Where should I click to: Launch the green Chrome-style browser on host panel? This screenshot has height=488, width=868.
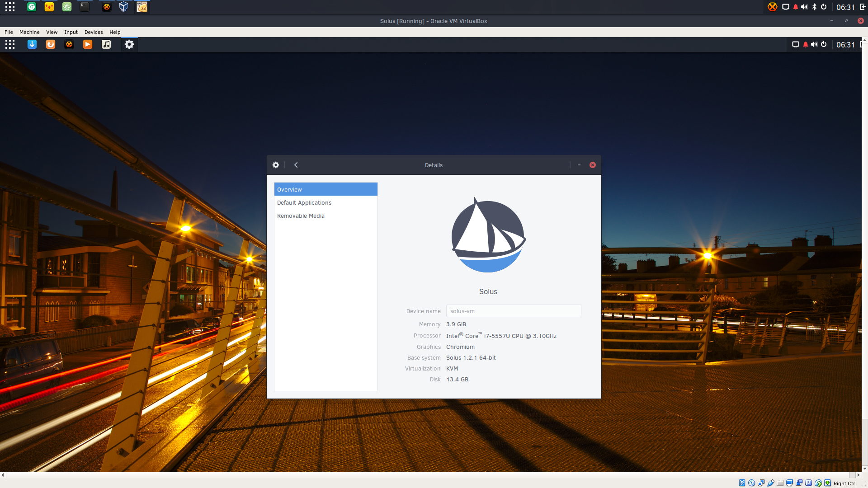click(x=31, y=7)
